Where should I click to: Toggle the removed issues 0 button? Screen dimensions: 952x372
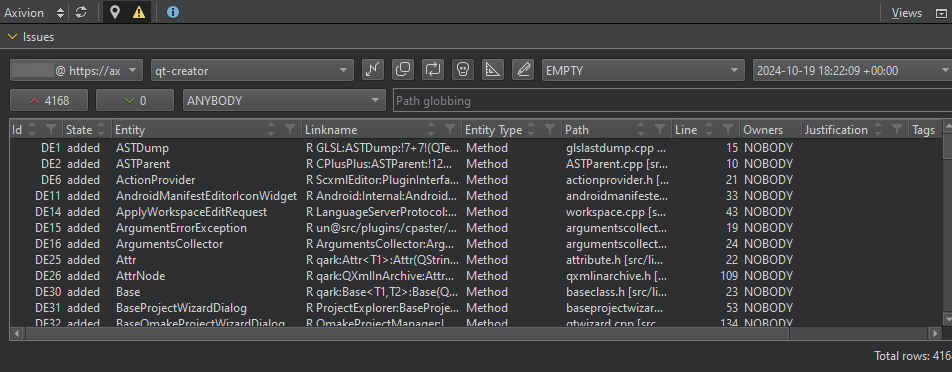(x=135, y=100)
